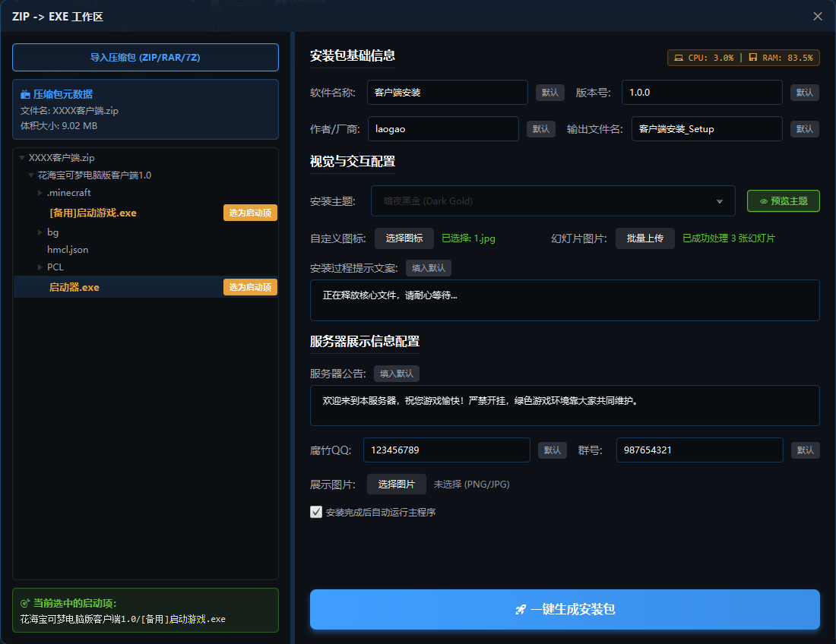
Task: Select hmcl.json in the file tree
Action: (68, 250)
